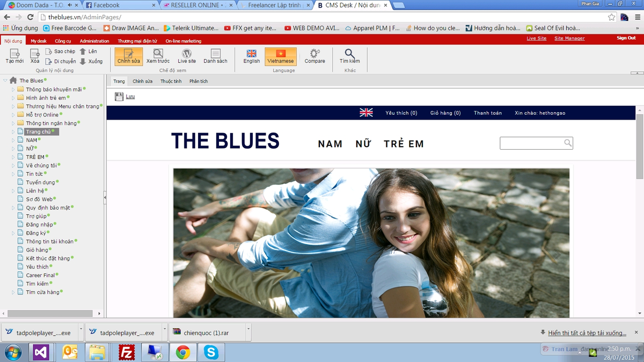
Task: Move the document up with Lên
Action: click(x=89, y=51)
